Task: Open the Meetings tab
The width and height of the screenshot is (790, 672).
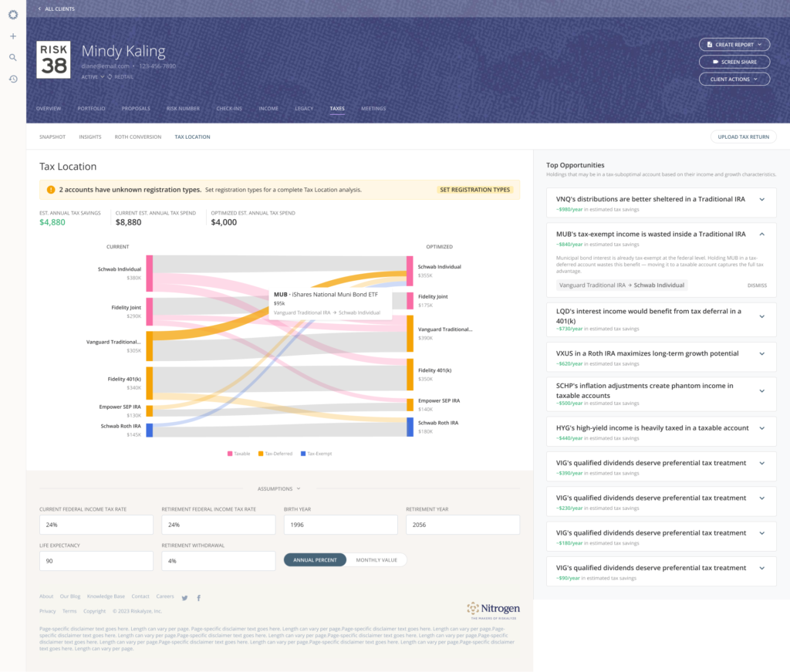Action: tap(373, 108)
